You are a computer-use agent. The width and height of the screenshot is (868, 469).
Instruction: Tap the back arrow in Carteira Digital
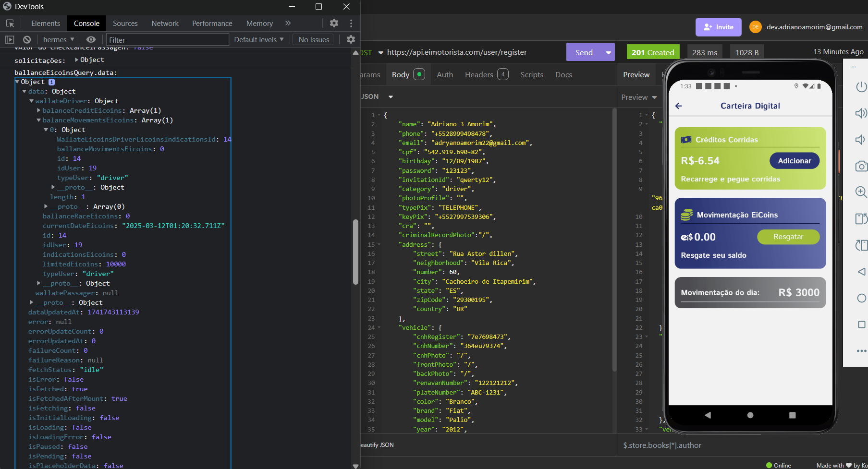[x=678, y=106]
